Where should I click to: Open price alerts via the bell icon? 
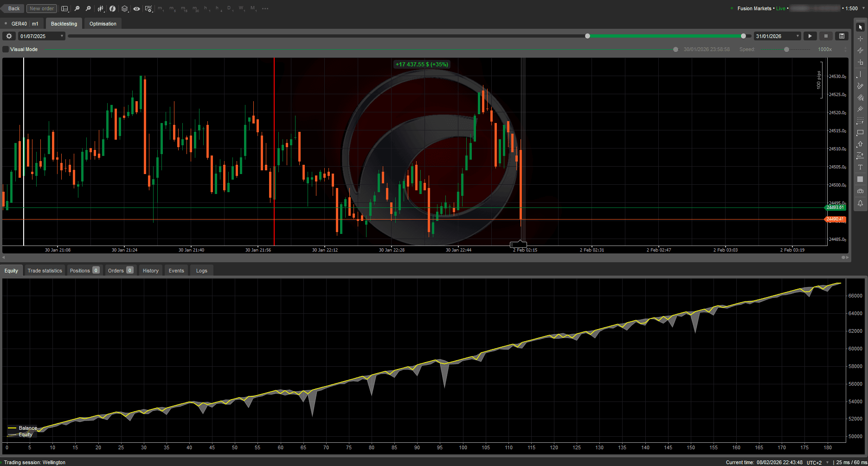(x=861, y=203)
